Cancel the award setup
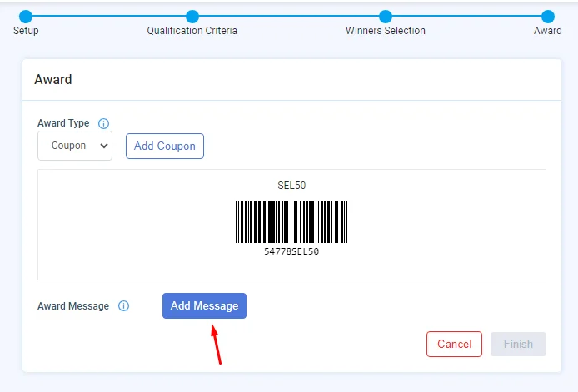This screenshot has width=578, height=392. (454, 344)
